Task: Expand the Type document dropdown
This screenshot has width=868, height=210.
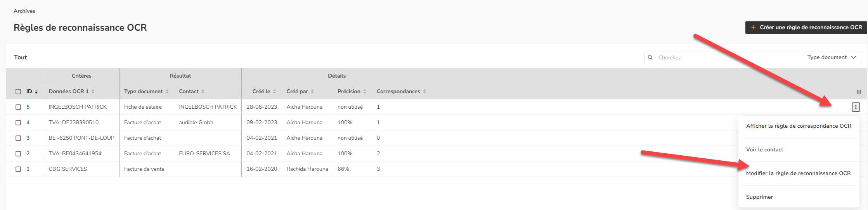Action: (832, 57)
